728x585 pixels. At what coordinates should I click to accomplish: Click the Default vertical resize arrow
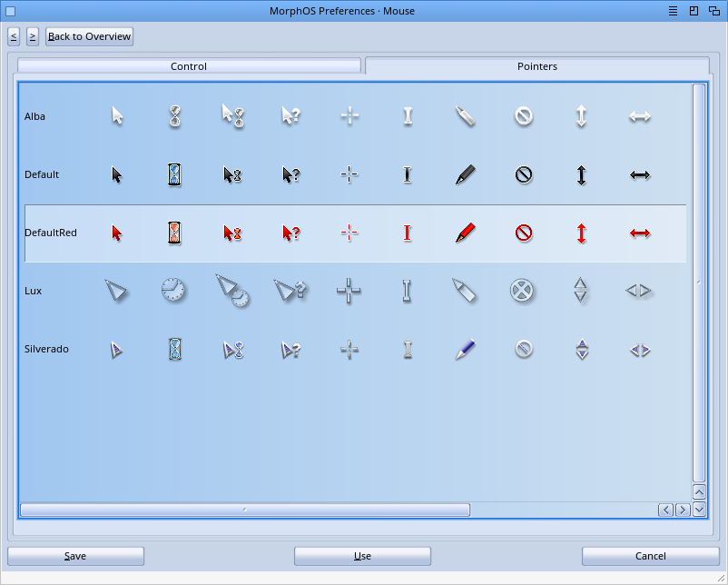pos(581,175)
